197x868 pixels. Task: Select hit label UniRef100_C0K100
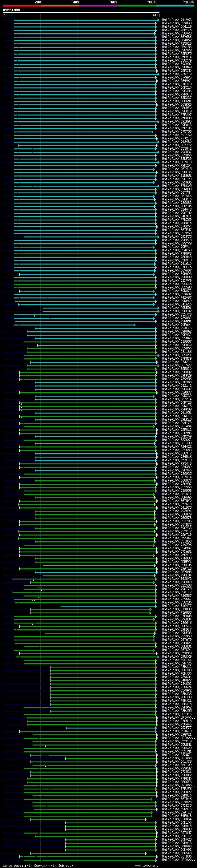pos(177,822)
